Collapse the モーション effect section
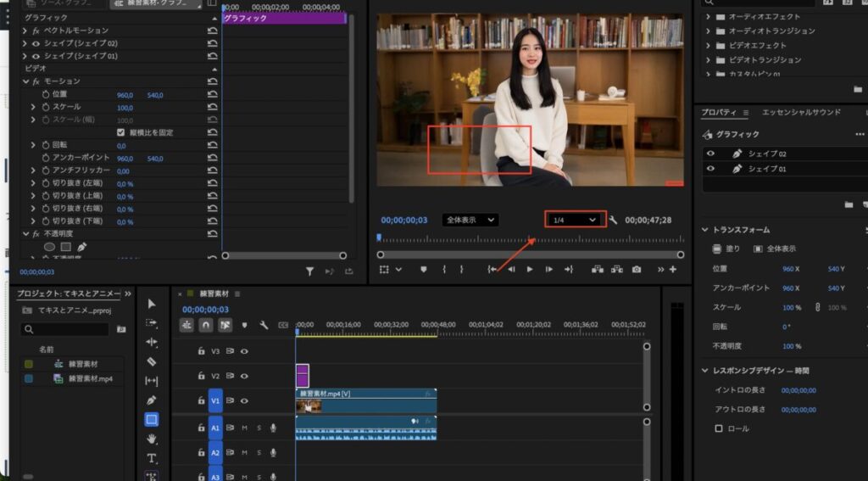Screen dimensions: 868x481 (26, 81)
